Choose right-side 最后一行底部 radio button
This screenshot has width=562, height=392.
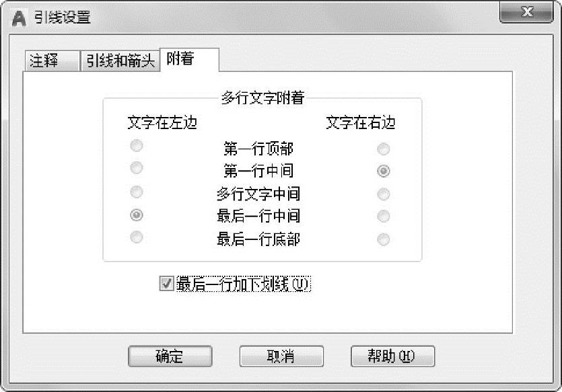[384, 239]
